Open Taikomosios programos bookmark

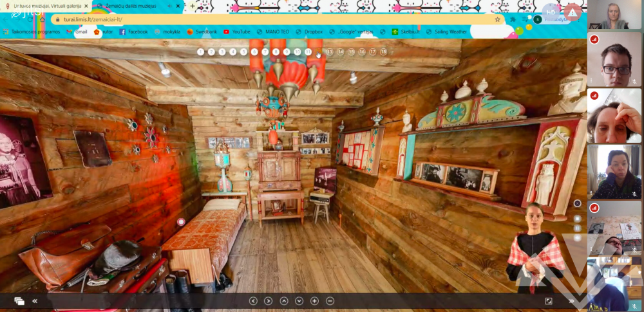coord(31,32)
